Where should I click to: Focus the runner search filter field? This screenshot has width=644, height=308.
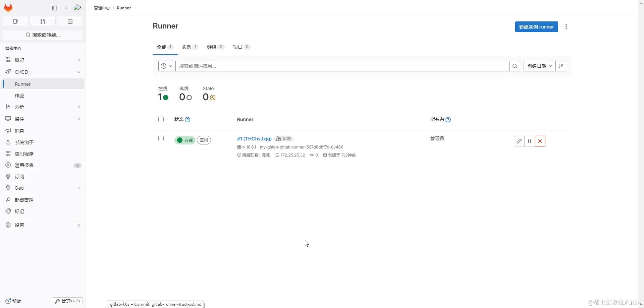tap(342, 66)
